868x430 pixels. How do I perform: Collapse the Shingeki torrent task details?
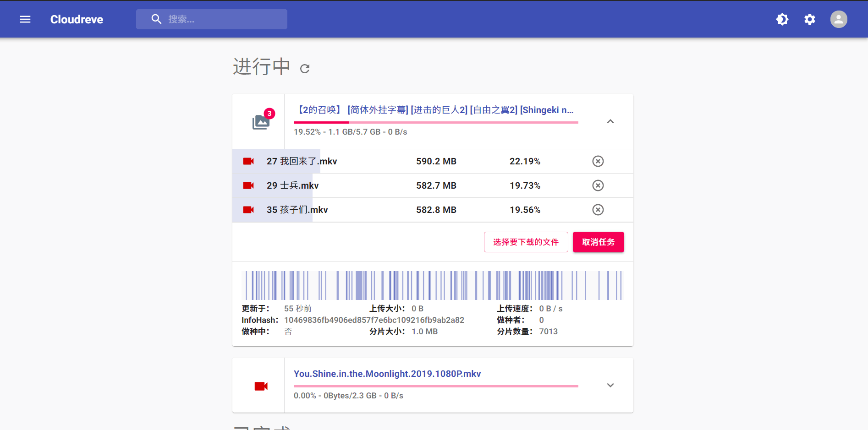[610, 121]
